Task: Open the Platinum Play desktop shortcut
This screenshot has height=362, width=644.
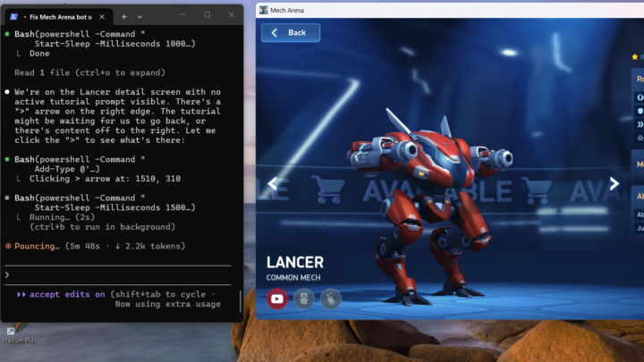Action: [20, 333]
